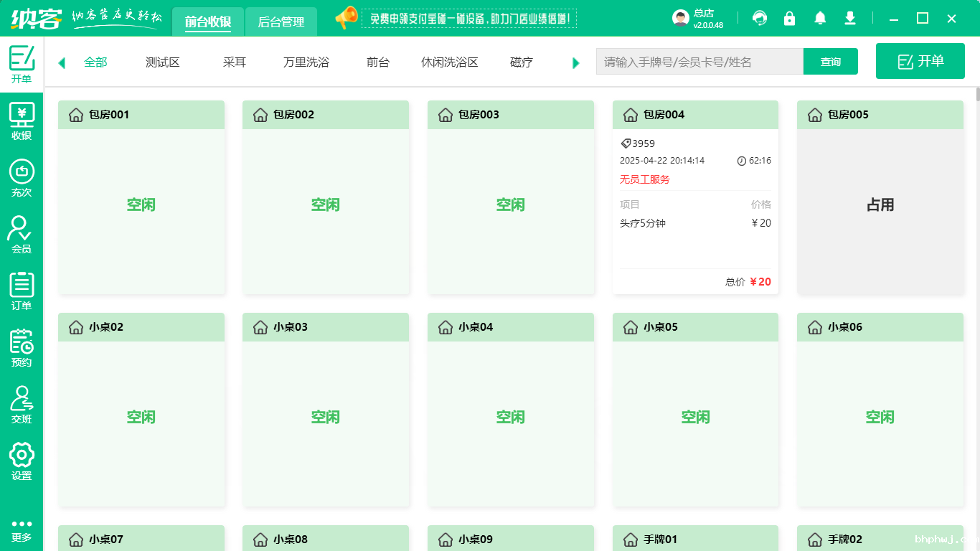Open the 包房004 order card
This screenshot has height=551, width=980.
(x=695, y=197)
